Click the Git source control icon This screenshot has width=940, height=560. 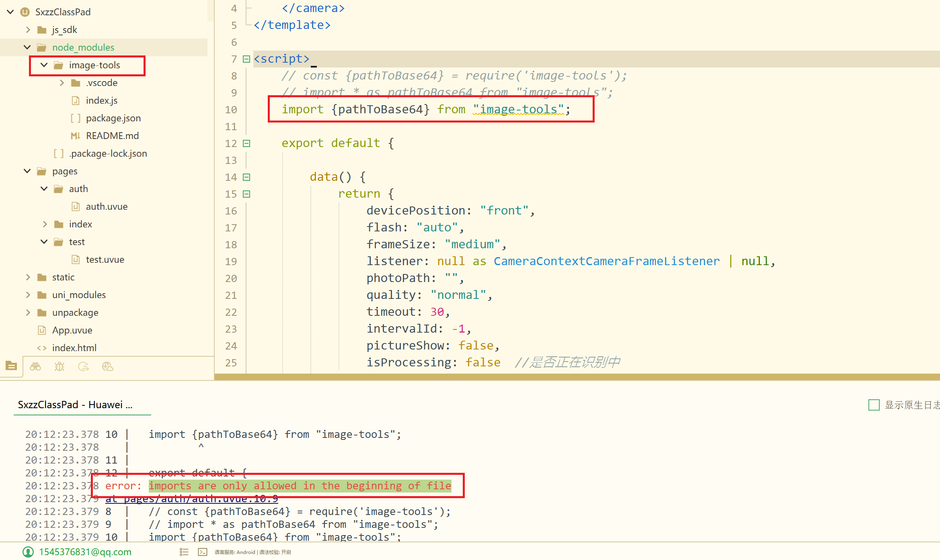click(84, 366)
